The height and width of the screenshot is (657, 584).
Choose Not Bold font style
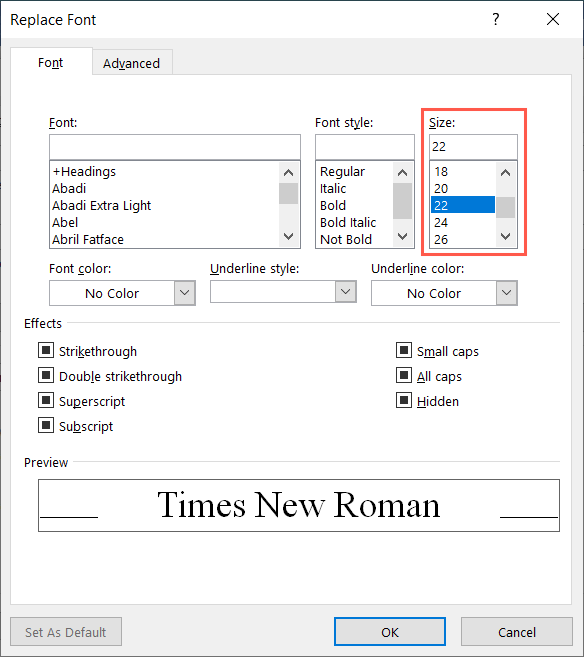(x=354, y=239)
